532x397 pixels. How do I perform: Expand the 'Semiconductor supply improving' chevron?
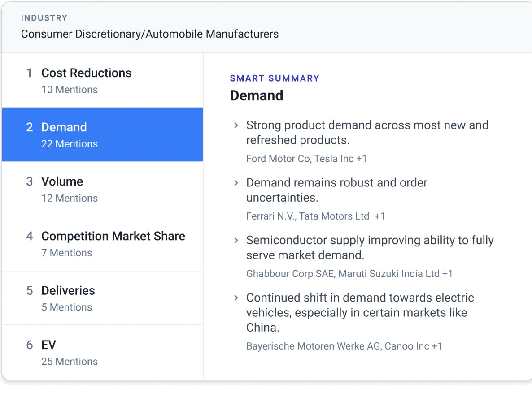click(236, 241)
